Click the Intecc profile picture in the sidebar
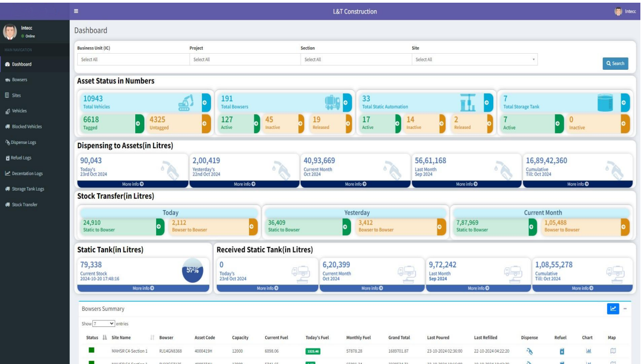Viewport: 642px width, 364px height. tap(10, 32)
